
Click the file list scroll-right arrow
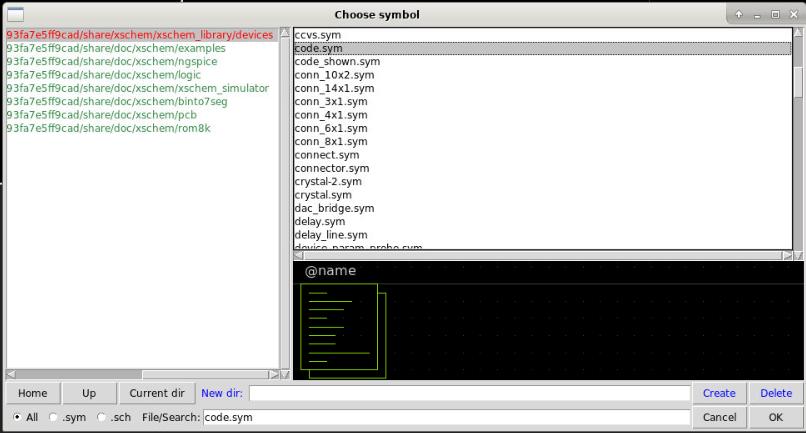tap(787, 255)
